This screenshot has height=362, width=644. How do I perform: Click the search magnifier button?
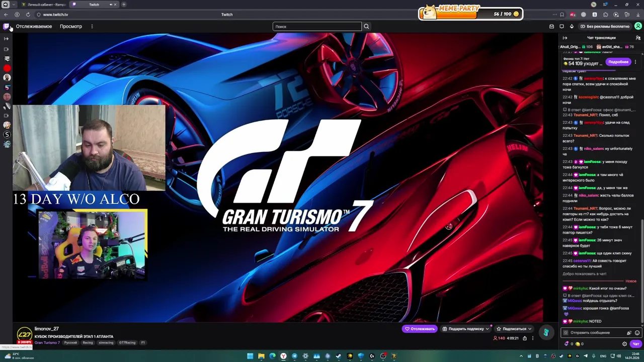click(366, 26)
